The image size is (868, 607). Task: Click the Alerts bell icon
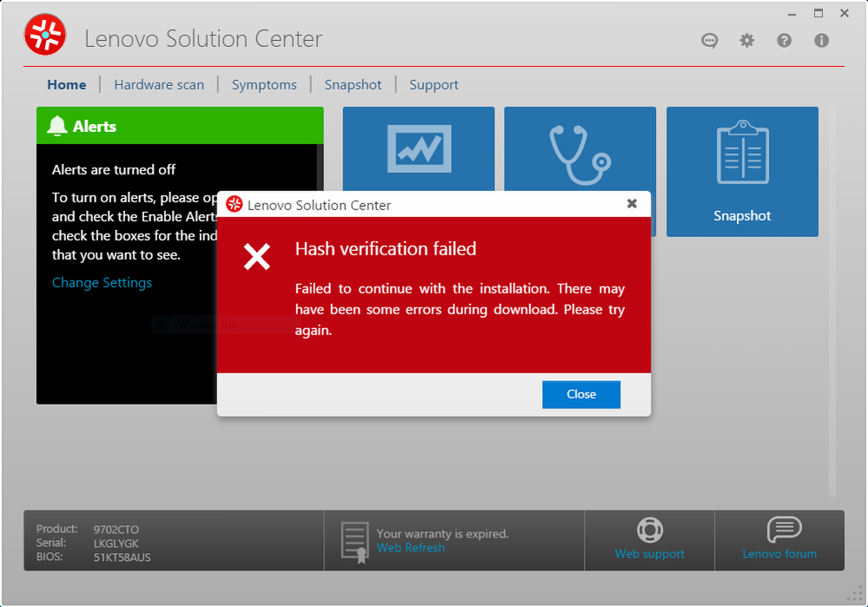click(57, 126)
